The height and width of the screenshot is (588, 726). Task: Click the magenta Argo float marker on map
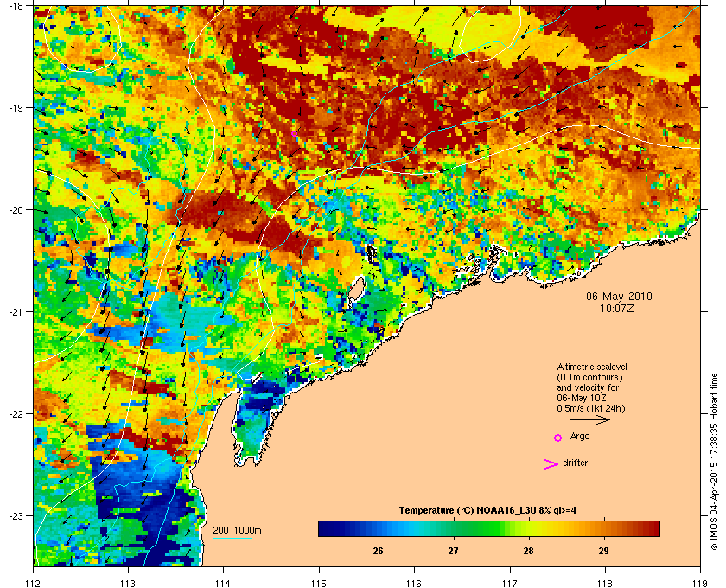(x=294, y=133)
